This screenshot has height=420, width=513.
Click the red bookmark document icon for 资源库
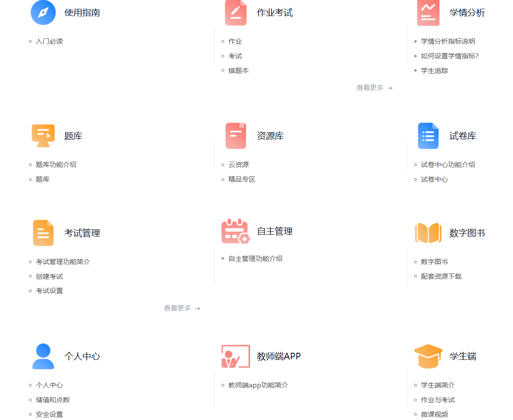point(236,136)
